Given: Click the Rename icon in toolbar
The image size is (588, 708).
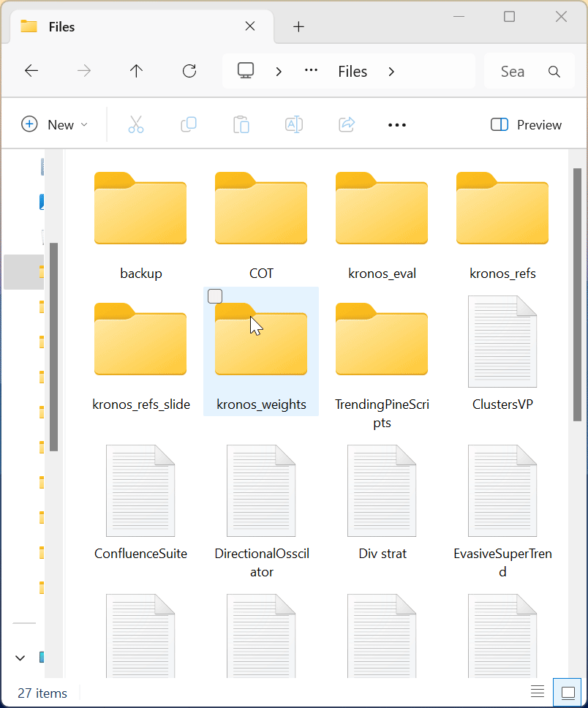Looking at the screenshot, I should coord(294,124).
